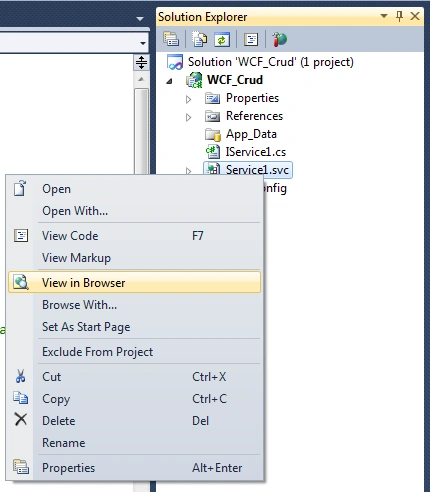Expand the Properties folder node

pyautogui.click(x=188, y=99)
